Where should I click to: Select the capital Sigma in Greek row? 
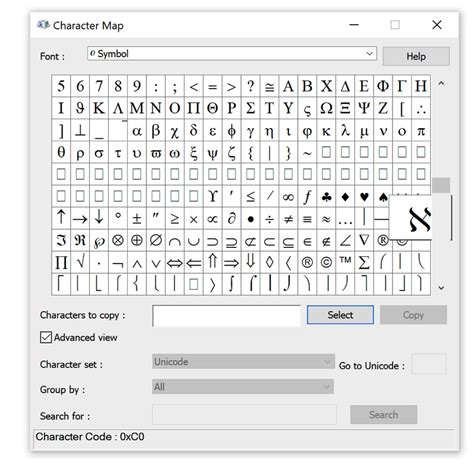[250, 109]
